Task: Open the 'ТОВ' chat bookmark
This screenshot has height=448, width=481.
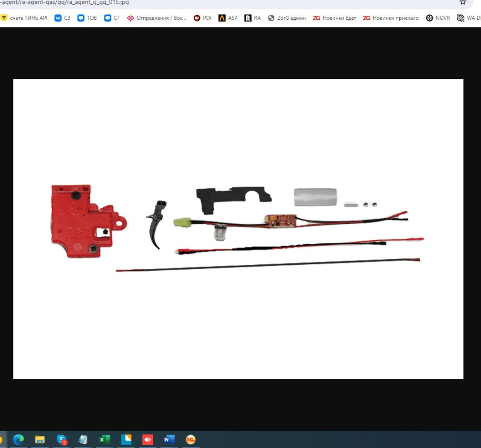Action: [87, 18]
